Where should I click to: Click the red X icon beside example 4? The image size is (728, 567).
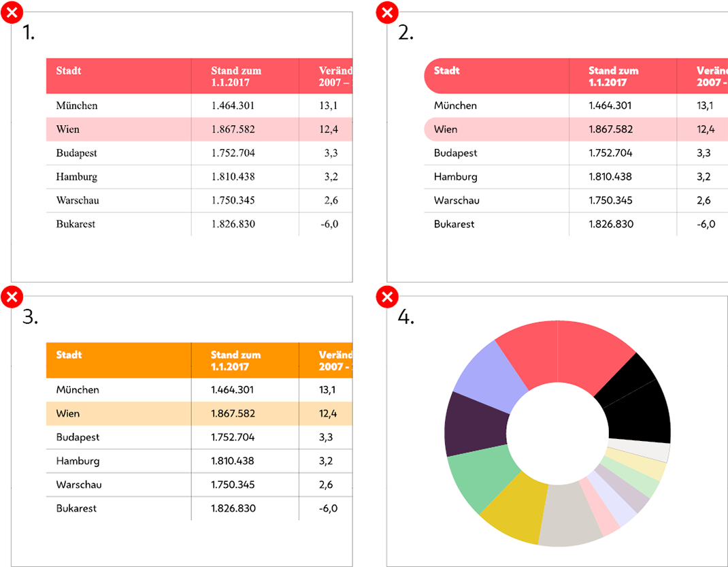pyautogui.click(x=387, y=297)
